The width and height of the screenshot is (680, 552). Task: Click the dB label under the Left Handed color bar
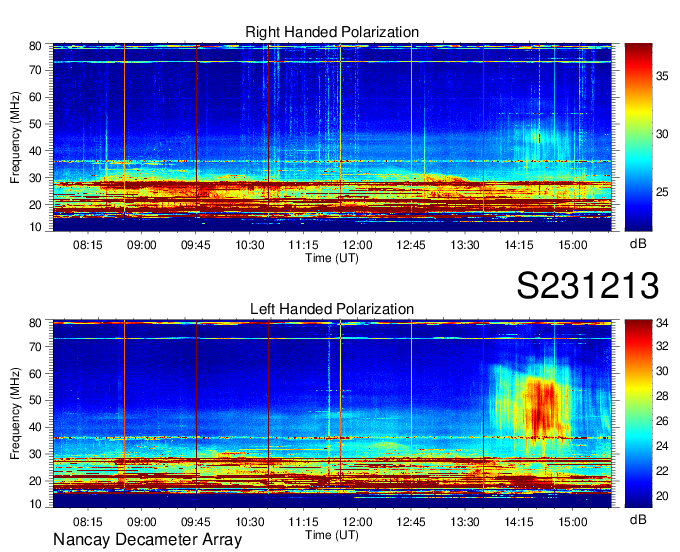[x=638, y=520]
